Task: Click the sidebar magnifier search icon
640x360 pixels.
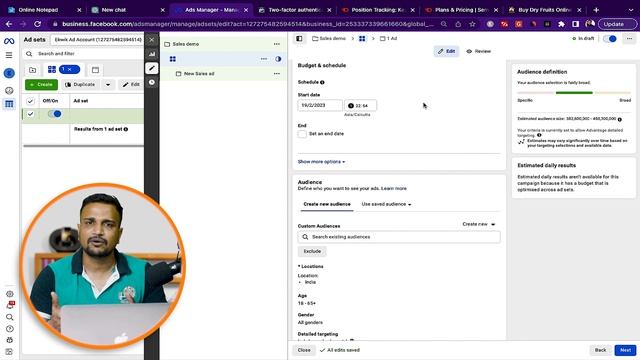Action: point(9,317)
